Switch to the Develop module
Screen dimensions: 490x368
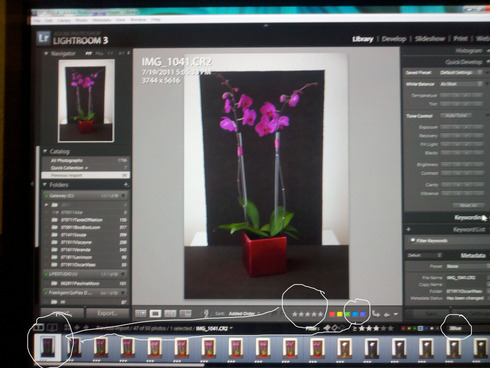pyautogui.click(x=394, y=39)
